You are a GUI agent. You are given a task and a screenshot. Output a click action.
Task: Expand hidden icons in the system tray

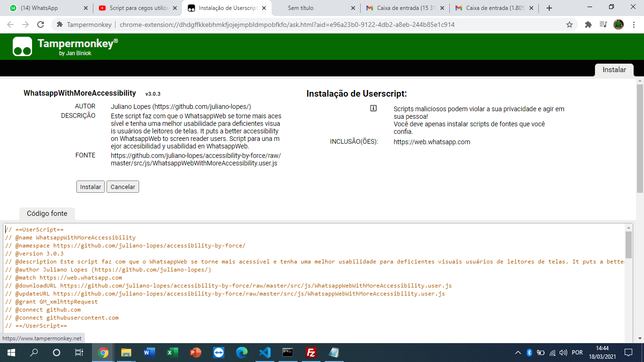[517, 352]
